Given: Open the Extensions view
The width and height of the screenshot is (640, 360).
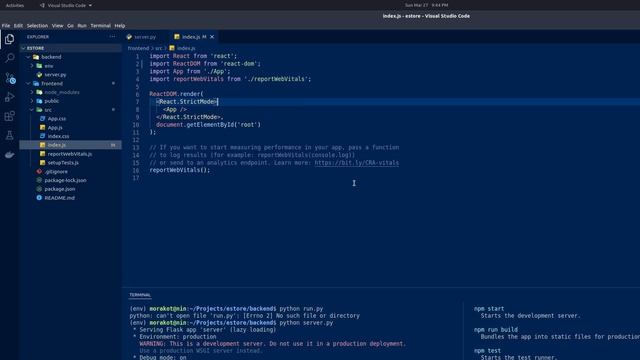Looking at the screenshot, I should [9, 116].
